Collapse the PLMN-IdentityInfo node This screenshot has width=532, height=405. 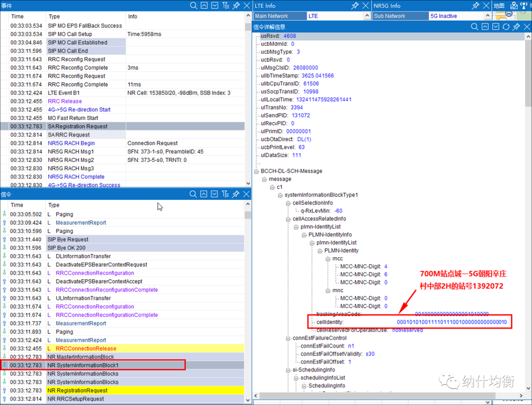[304, 235]
